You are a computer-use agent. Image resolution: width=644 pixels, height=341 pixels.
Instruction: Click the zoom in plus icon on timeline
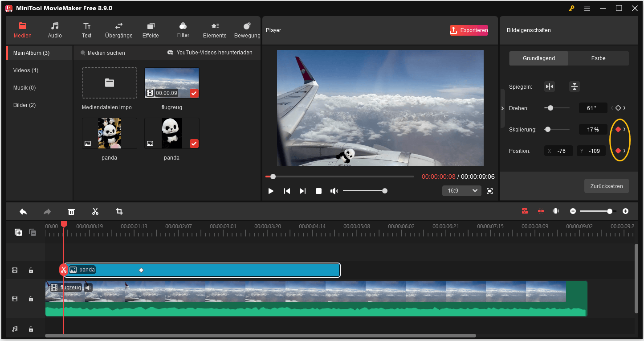(x=625, y=211)
